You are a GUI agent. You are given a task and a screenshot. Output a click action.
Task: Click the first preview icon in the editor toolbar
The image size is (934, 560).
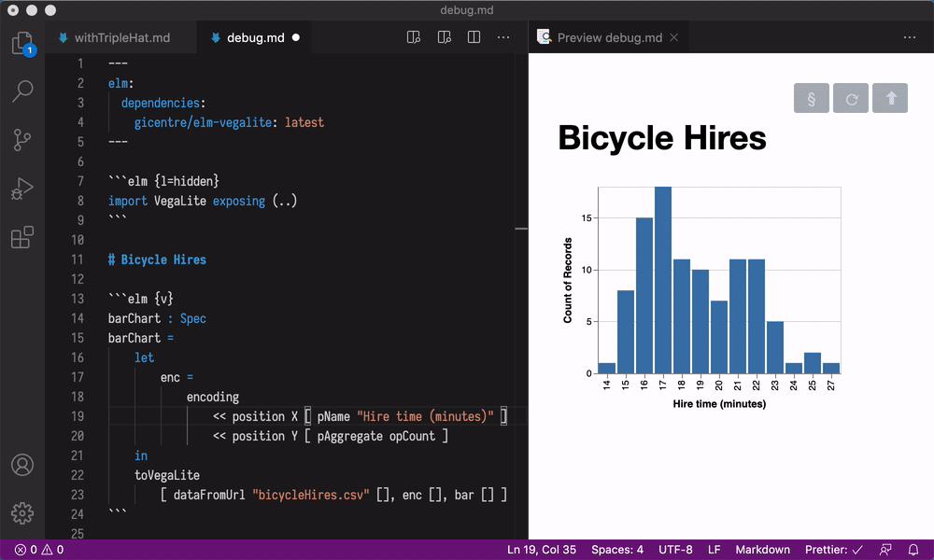point(414,37)
